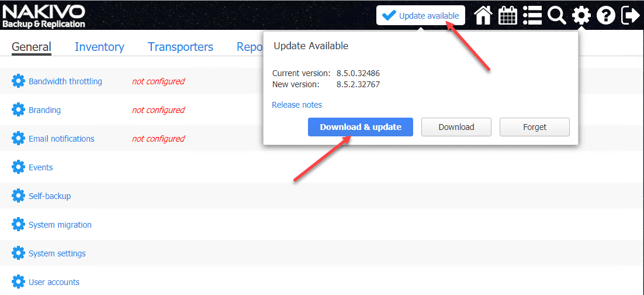This screenshot has height=295, width=644.
Task: Click the gear icon beside Bandwidth throttling
Action: [18, 81]
